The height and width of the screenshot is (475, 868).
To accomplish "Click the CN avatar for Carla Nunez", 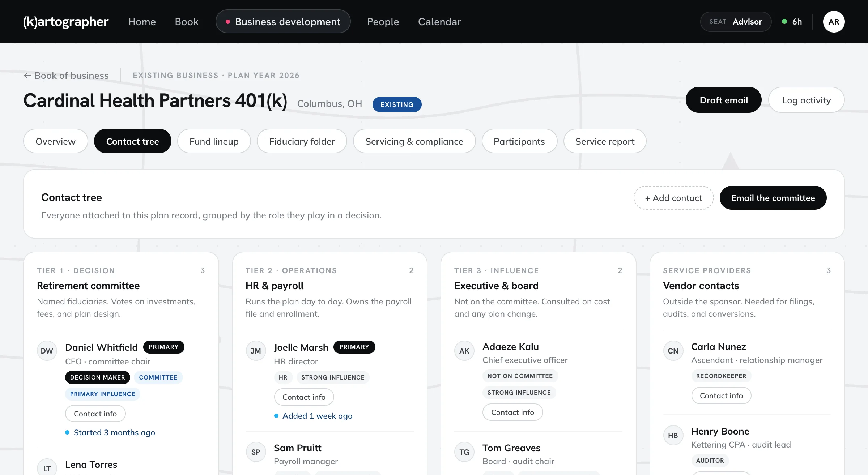I will coord(673,351).
